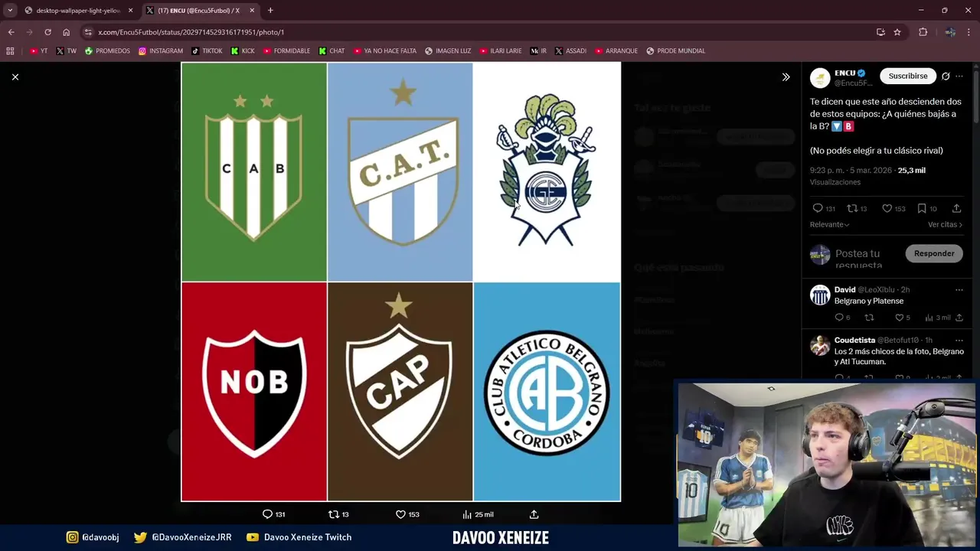Image resolution: width=980 pixels, height=551 pixels.
Task: Open the YA NO HACE FALTA bookmark
Action: 385,51
